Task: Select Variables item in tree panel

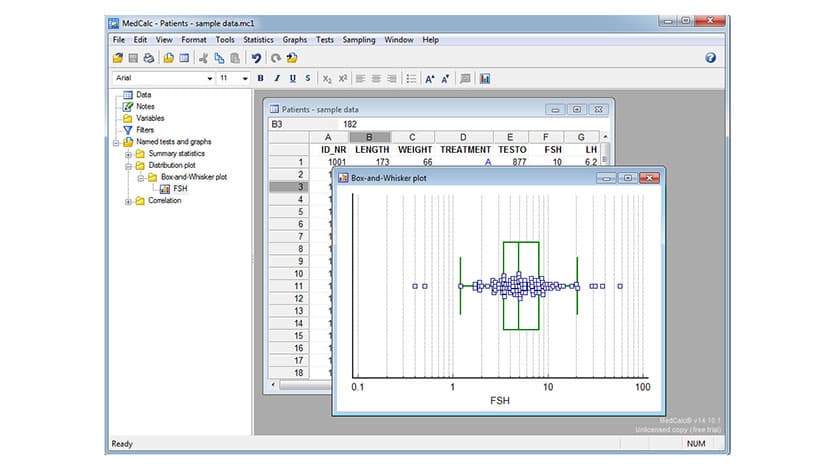Action: coord(150,118)
